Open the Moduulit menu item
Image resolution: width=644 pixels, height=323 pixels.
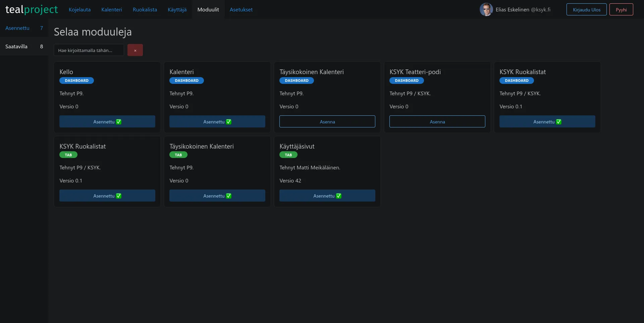coord(208,9)
